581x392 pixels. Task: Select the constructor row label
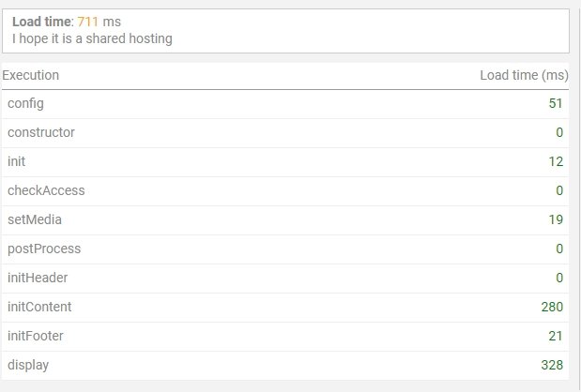(41, 132)
